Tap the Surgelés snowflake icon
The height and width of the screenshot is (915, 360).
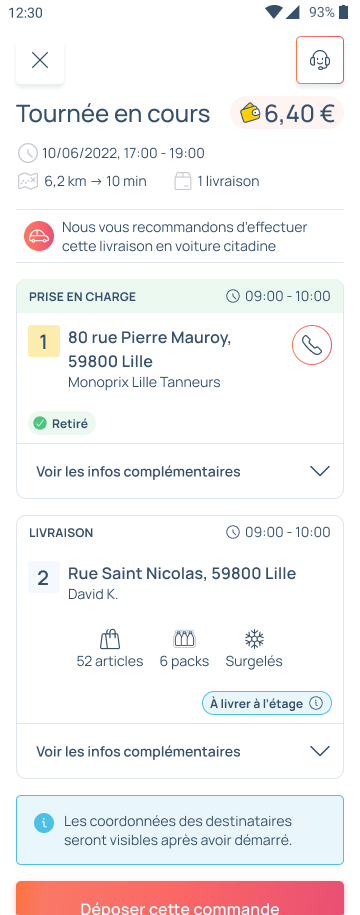(254, 639)
